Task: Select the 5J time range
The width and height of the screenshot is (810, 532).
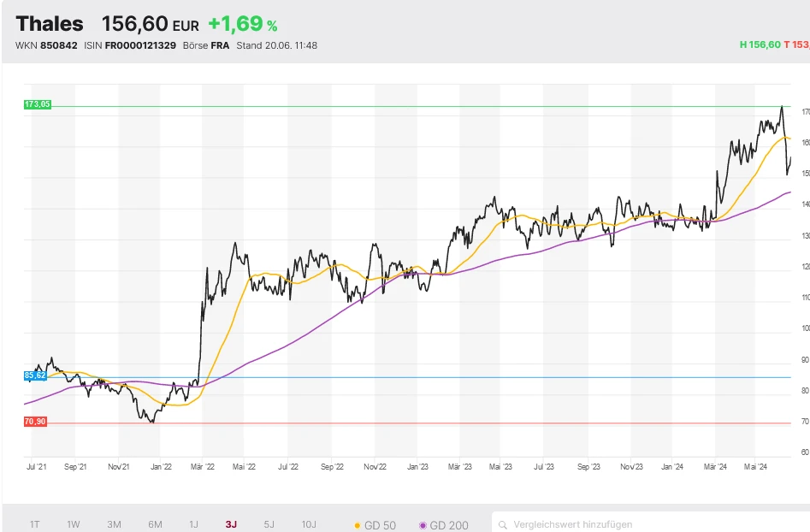Action: (269, 524)
